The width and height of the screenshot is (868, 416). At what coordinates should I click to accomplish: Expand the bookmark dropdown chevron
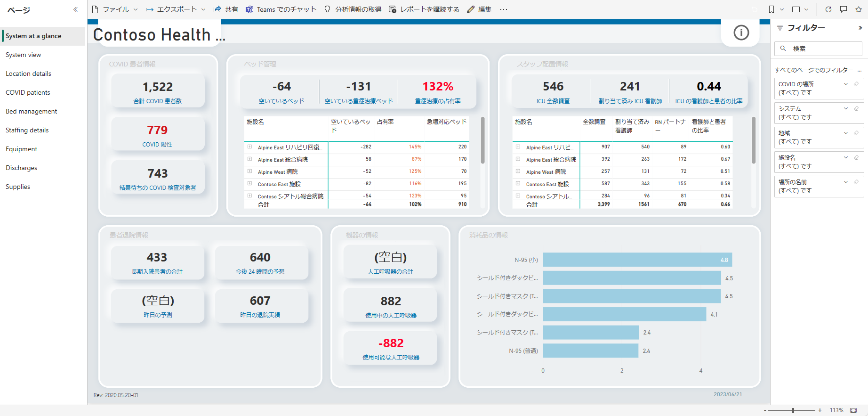click(782, 9)
